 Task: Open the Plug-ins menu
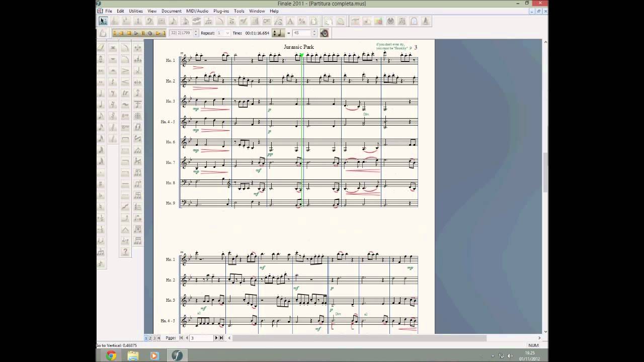tap(221, 11)
